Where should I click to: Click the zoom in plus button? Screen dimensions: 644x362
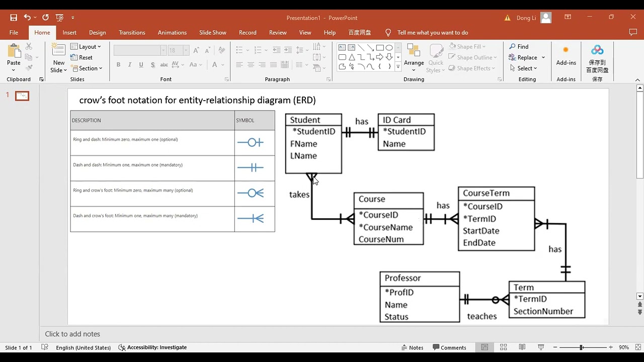[610, 347]
